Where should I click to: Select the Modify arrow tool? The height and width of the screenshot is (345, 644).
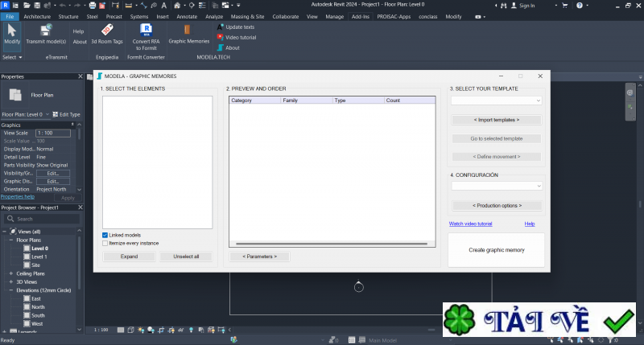coord(12,29)
